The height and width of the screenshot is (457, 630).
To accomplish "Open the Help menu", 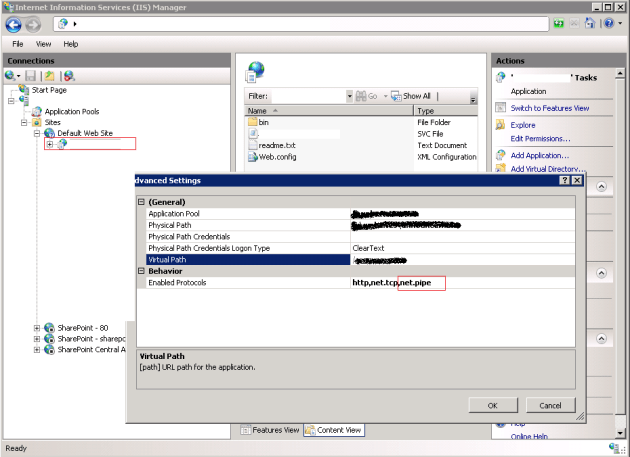I will pos(71,44).
